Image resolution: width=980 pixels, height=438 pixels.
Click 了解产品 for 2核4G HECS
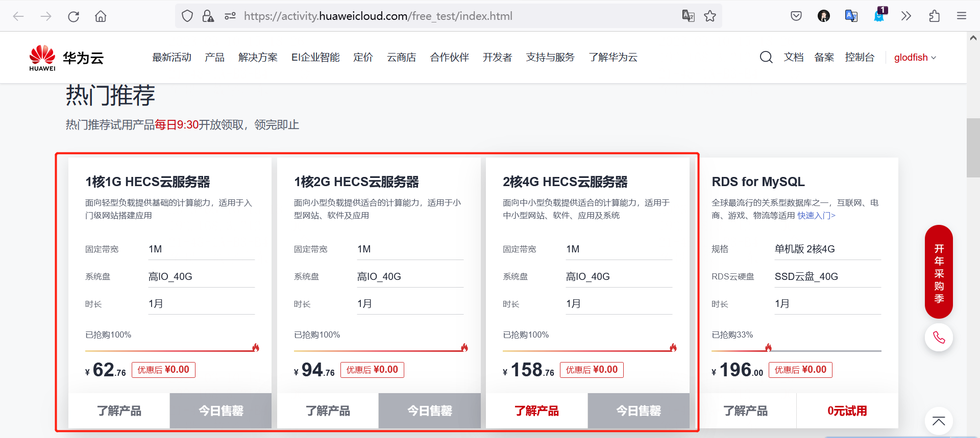click(x=536, y=410)
